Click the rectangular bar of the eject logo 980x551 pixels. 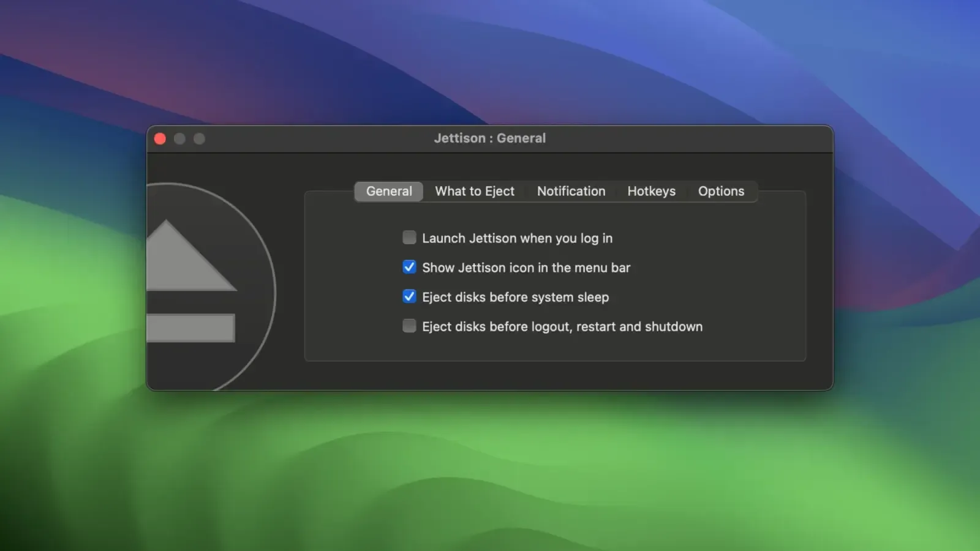190,328
